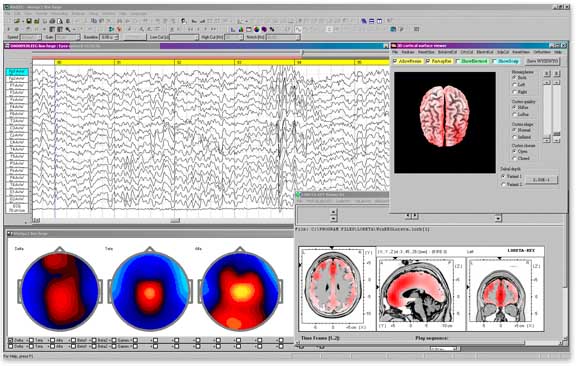The height and width of the screenshot is (366, 576).
Task: Click the purple sphere toolbar icon
Action: pos(264,29)
